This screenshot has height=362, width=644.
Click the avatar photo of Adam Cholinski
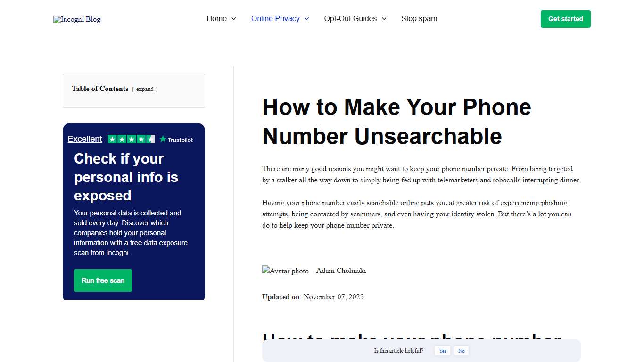tap(285, 271)
